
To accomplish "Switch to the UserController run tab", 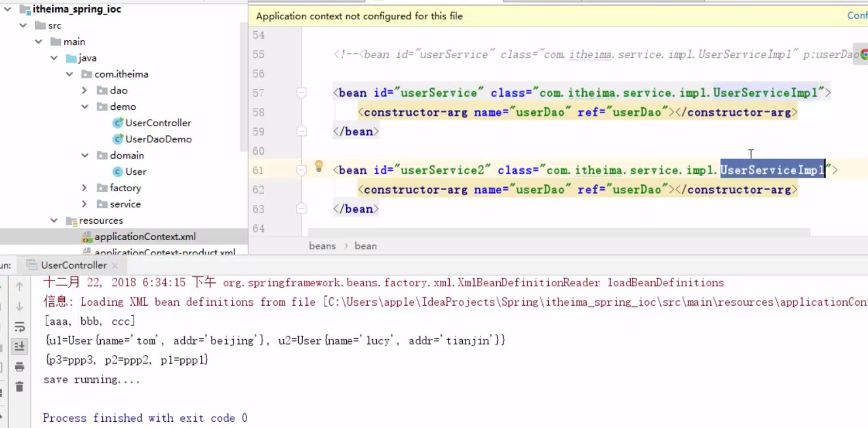I will click(73, 265).
